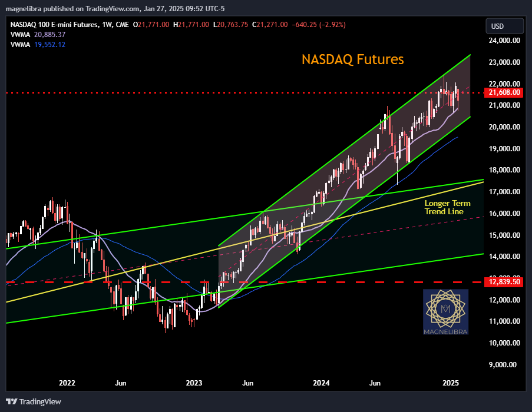This screenshot has height=412, width=532.
Task: Click the VWMA 19,552.12 indicator legend
Action: point(38,44)
